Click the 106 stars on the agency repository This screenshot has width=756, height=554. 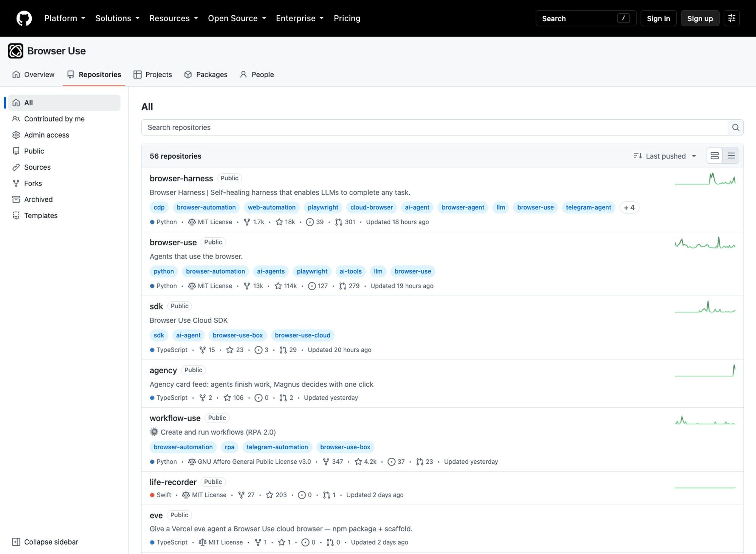coord(234,398)
